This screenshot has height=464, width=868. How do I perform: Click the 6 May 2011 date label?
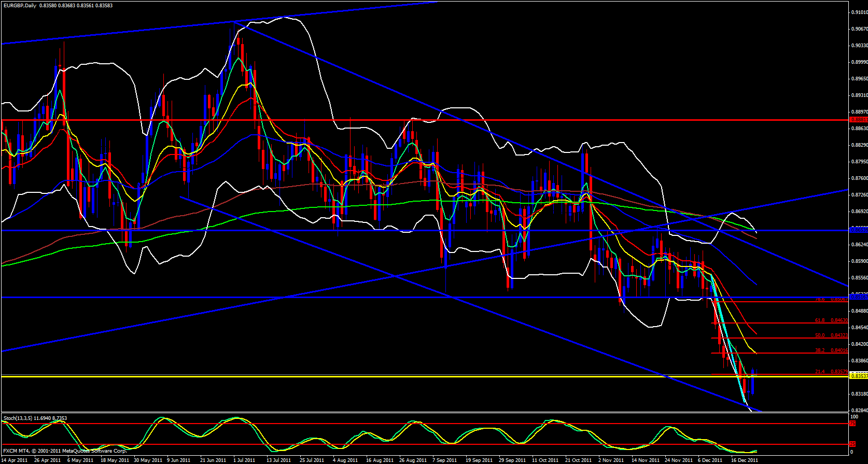80,460
